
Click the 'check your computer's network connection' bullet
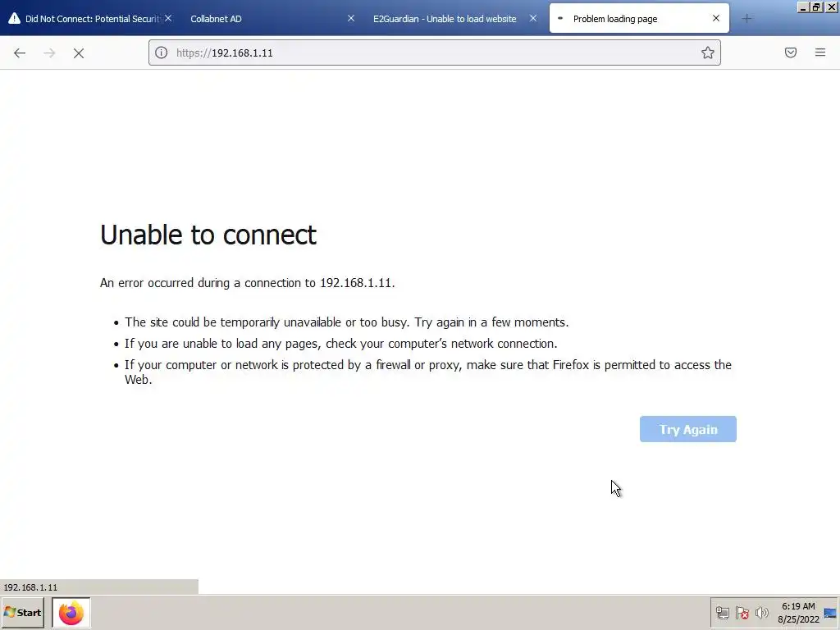tap(340, 344)
